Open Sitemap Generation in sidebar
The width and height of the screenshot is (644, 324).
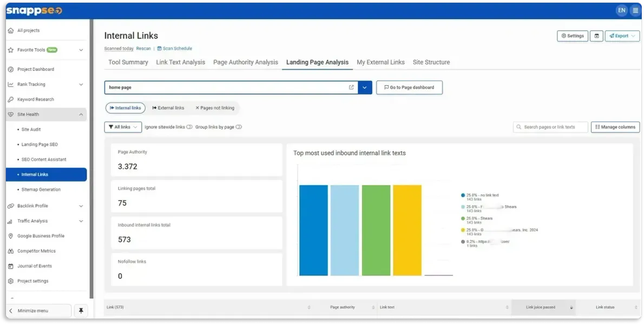[41, 190]
